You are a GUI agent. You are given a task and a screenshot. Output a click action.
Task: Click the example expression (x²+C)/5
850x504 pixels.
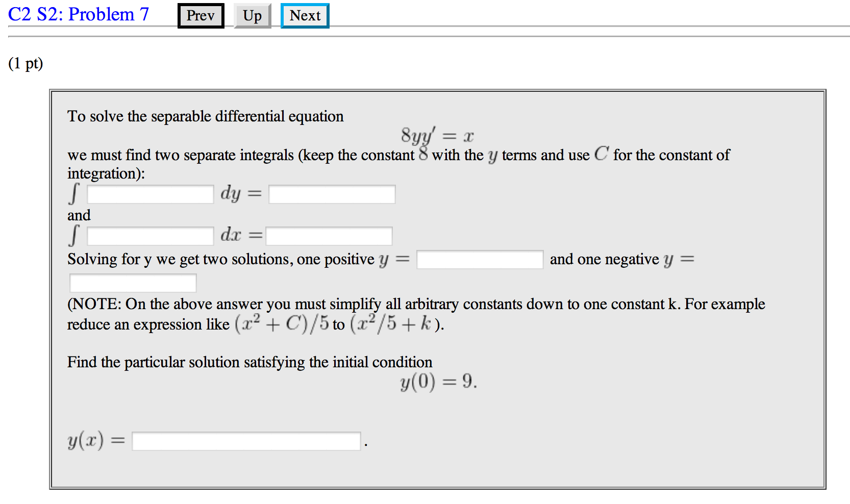(282, 324)
